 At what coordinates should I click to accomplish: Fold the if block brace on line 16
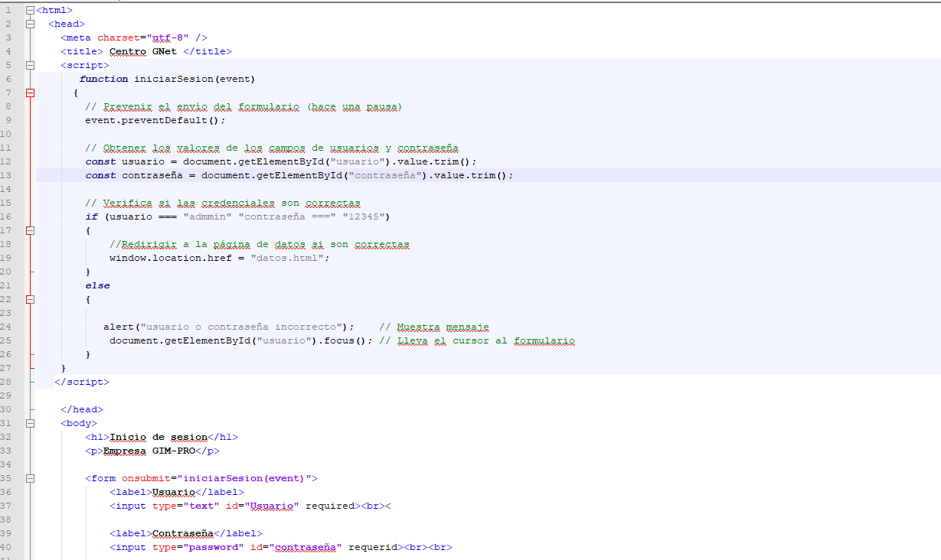30,230
